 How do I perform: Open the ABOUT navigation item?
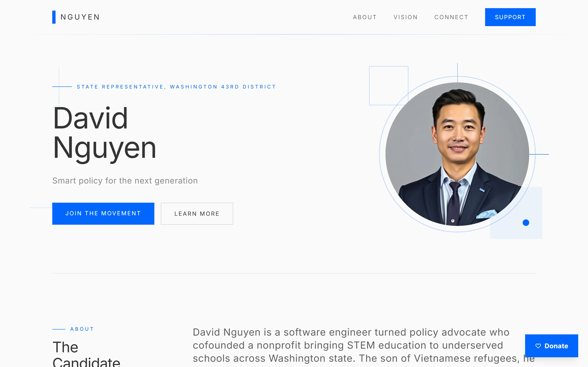[x=365, y=17]
